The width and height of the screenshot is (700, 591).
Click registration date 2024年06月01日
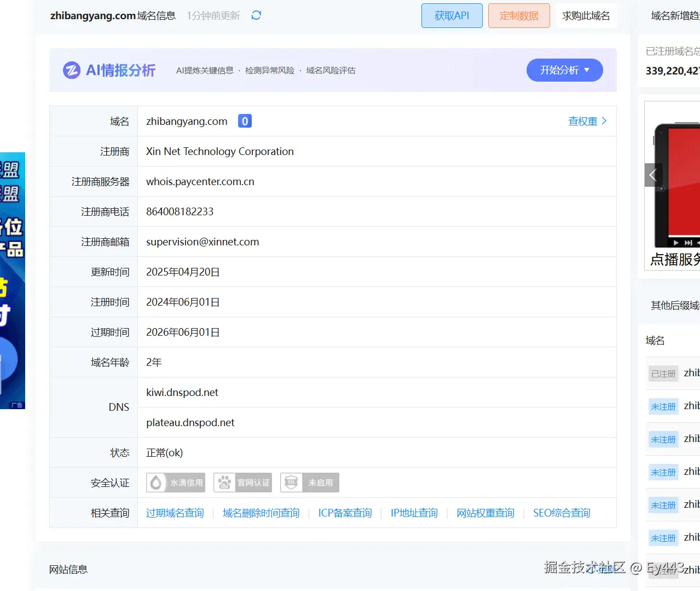click(x=183, y=302)
